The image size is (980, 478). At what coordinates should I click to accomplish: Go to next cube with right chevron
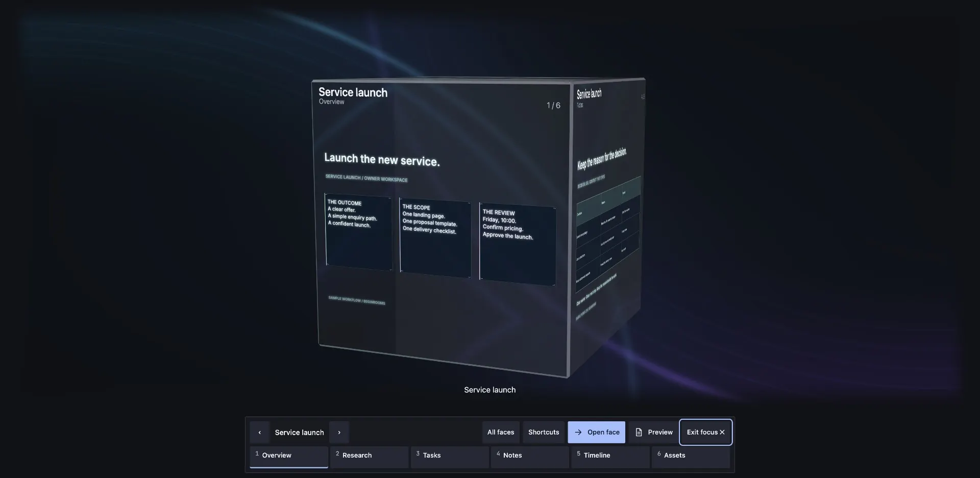click(339, 432)
